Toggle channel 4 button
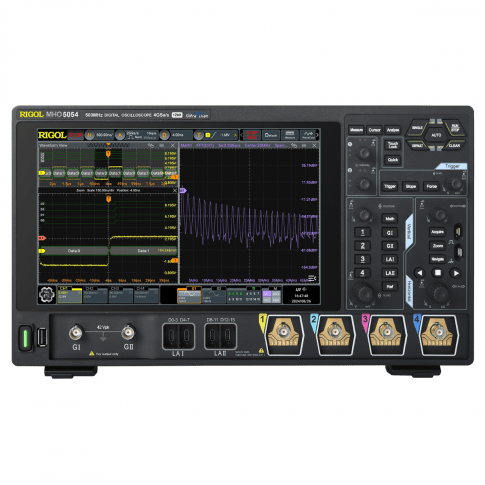 [x=362, y=273]
